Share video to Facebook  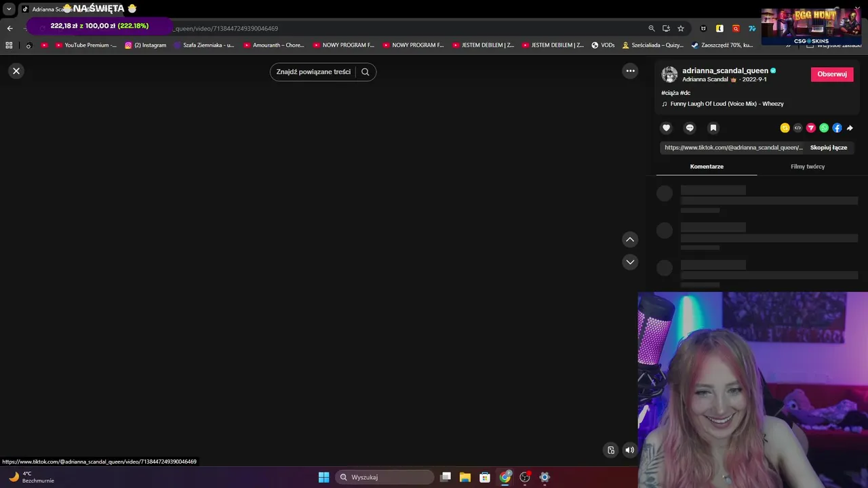click(837, 128)
